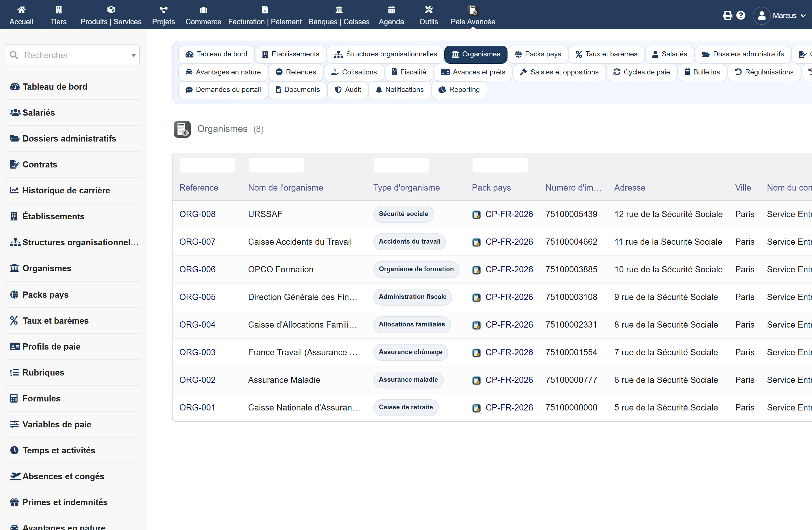
Task: Click the Caisse de retraite type badge
Action: pyautogui.click(x=406, y=407)
